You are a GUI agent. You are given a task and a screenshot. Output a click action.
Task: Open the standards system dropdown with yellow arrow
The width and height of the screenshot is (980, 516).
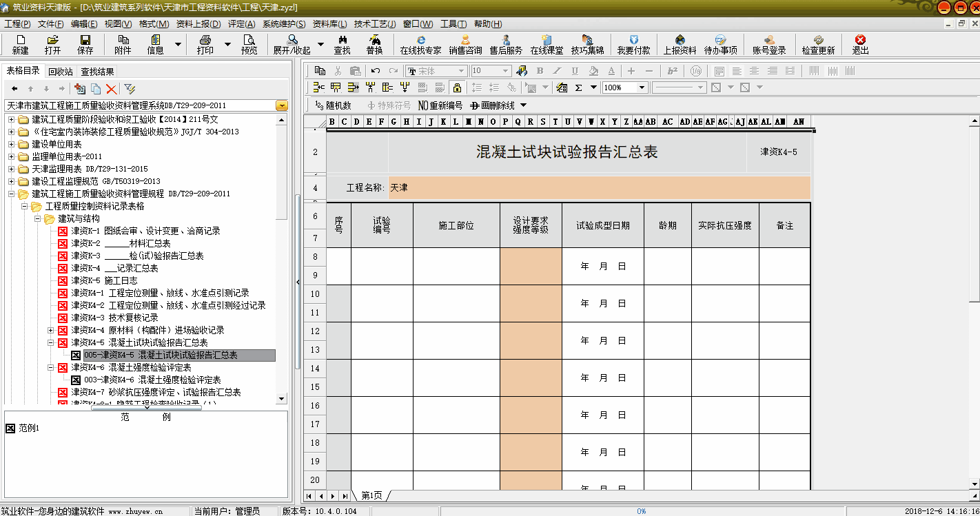point(281,106)
